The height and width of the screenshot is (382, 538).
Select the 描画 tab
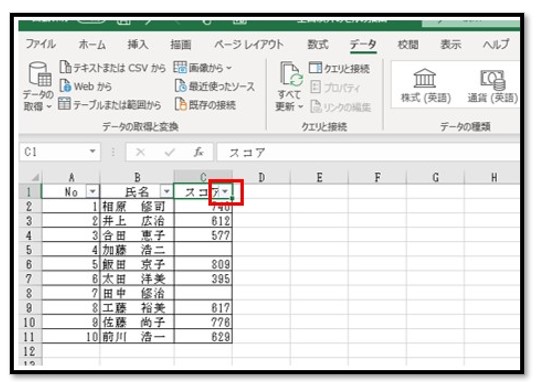pyautogui.click(x=181, y=45)
